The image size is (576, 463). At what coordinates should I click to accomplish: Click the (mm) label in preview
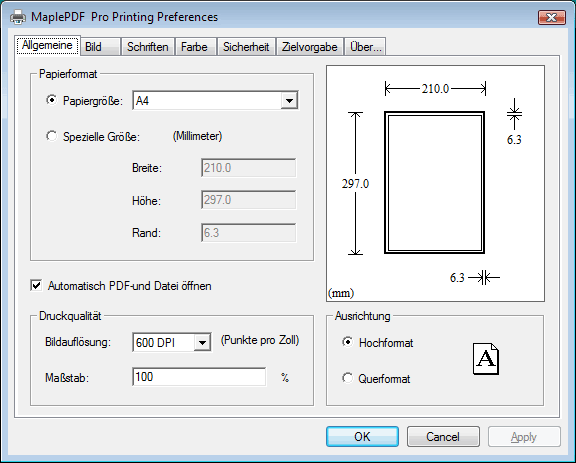pyautogui.click(x=341, y=293)
